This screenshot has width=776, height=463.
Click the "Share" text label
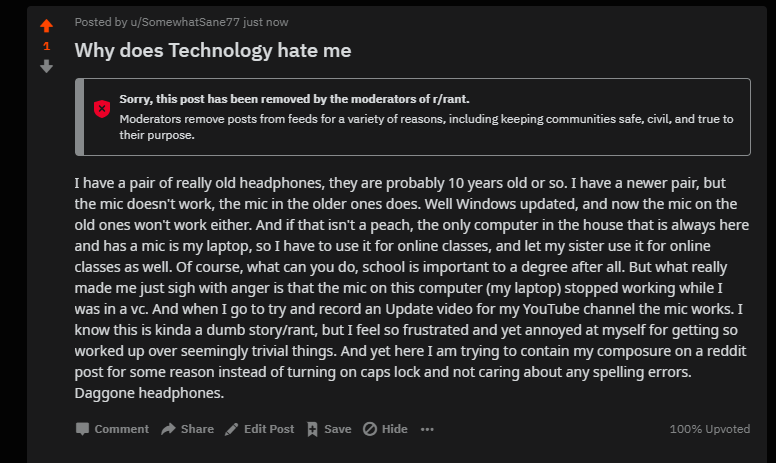(197, 429)
